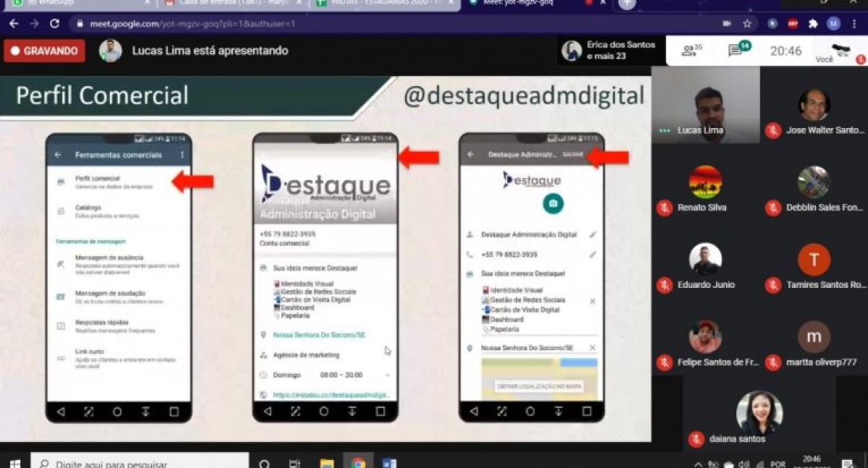Click SALVAR in third phone
The width and height of the screenshot is (868, 468).
[573, 154]
